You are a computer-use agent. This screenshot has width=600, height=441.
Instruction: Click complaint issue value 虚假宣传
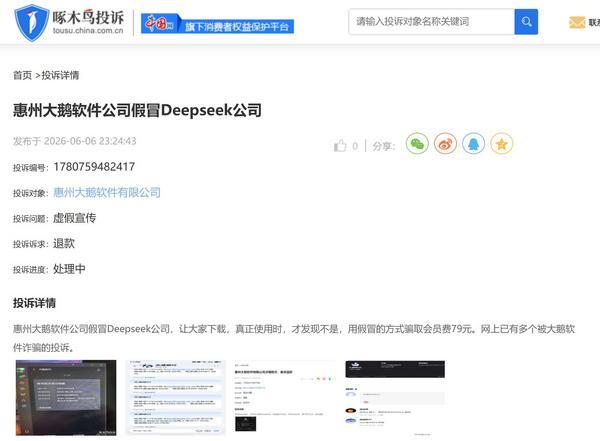(74, 218)
